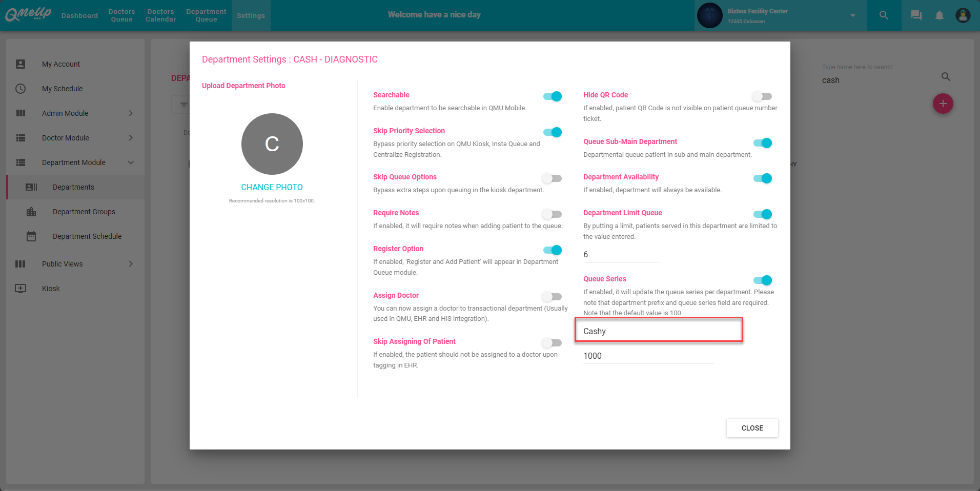
Task: Open the Kiosk sidebar icon
Action: (20, 288)
